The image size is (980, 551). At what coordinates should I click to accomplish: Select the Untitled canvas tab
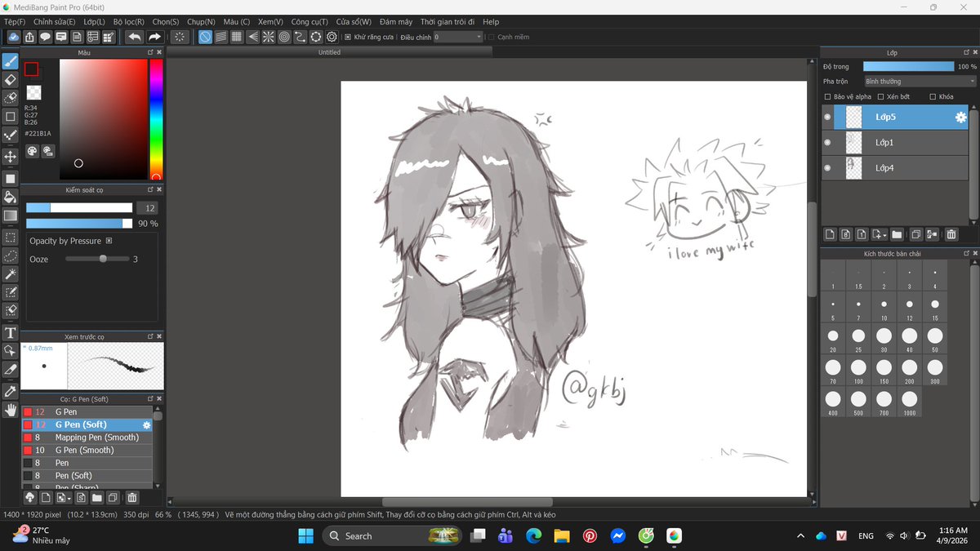point(329,52)
